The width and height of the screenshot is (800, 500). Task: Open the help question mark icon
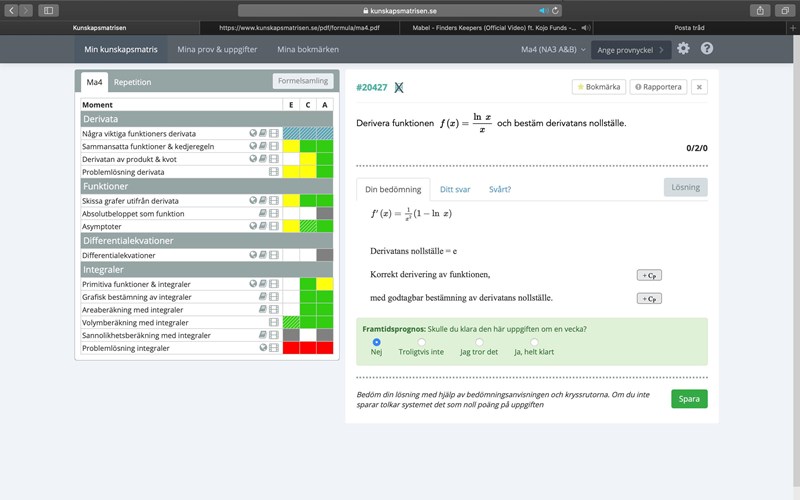click(707, 48)
